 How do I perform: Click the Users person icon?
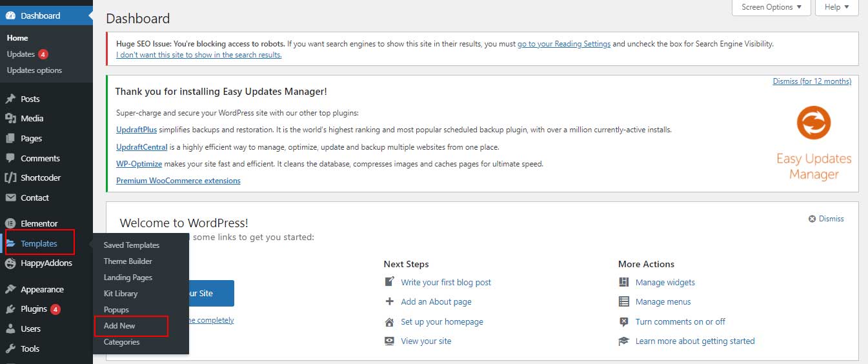coord(10,329)
